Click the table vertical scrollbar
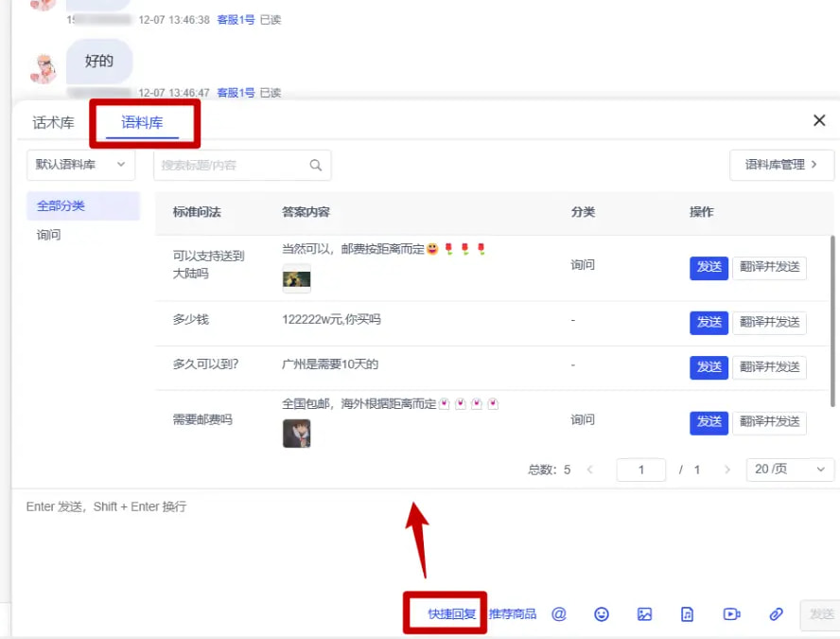 point(832,321)
